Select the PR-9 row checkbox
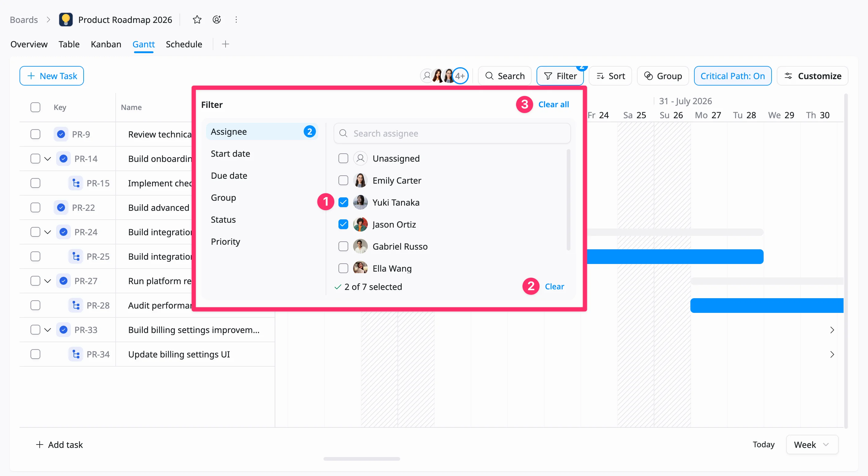 coord(35,134)
